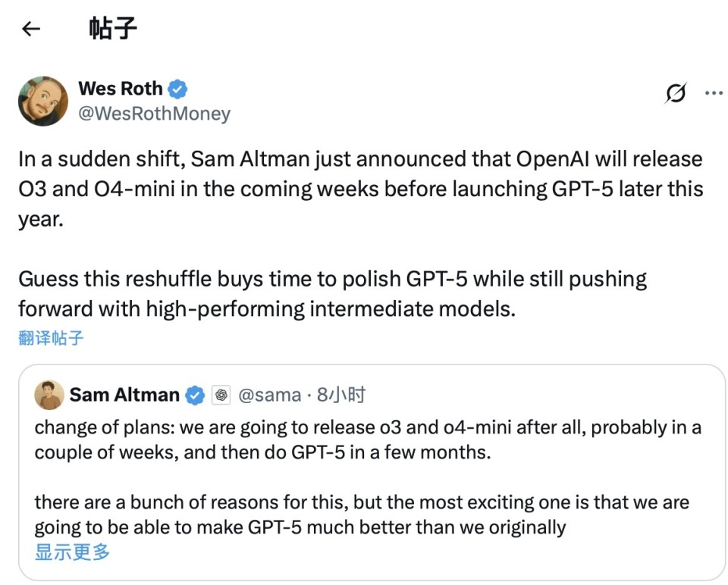Go back using the arrow icon
The width and height of the screenshot is (728, 585).
[x=31, y=29]
